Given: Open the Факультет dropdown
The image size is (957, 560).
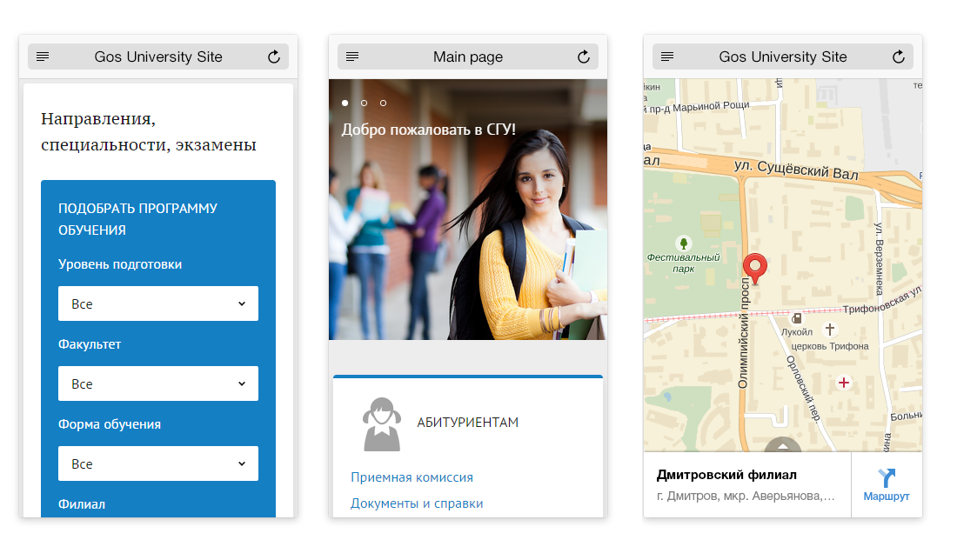Looking at the screenshot, I should pyautogui.click(x=158, y=384).
